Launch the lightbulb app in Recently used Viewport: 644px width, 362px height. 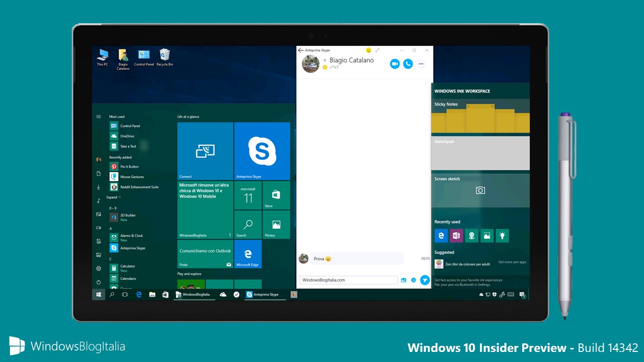point(502,236)
